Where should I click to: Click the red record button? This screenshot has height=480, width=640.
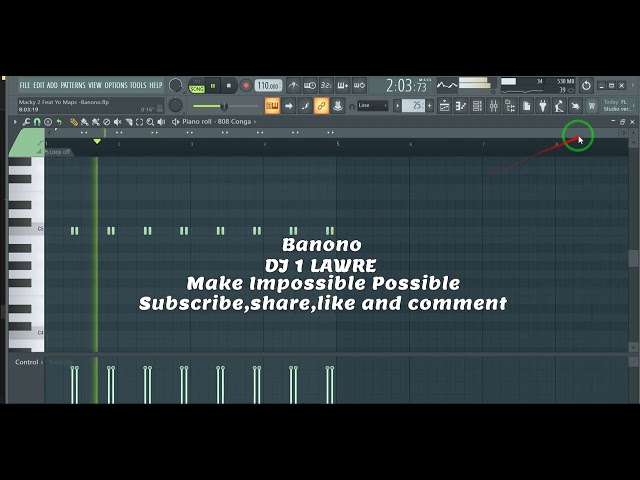pyautogui.click(x=246, y=86)
